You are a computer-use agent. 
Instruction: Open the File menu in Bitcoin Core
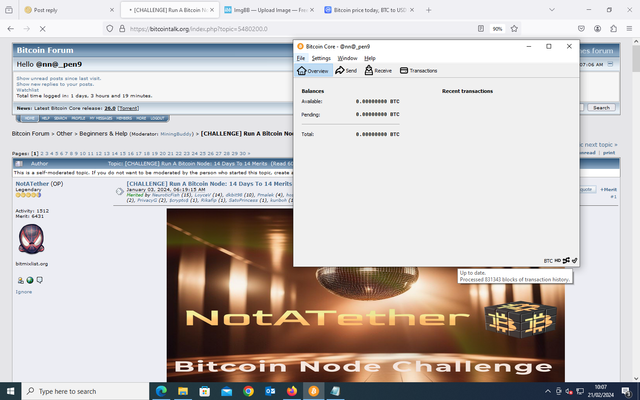point(301,58)
